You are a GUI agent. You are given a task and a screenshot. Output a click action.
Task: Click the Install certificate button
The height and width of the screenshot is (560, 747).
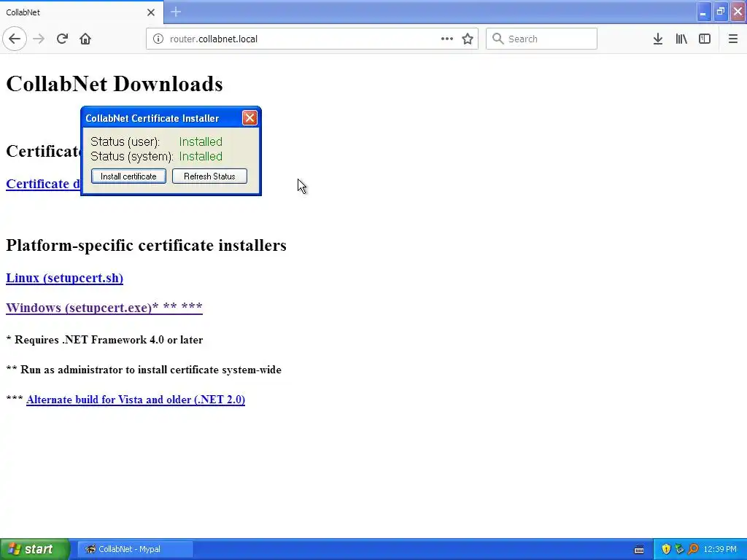[x=128, y=176]
